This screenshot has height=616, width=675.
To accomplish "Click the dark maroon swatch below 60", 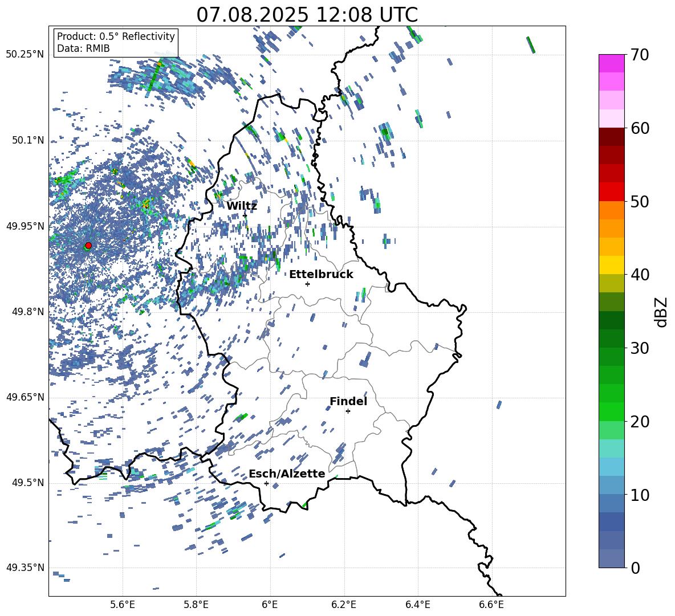I will (611, 137).
